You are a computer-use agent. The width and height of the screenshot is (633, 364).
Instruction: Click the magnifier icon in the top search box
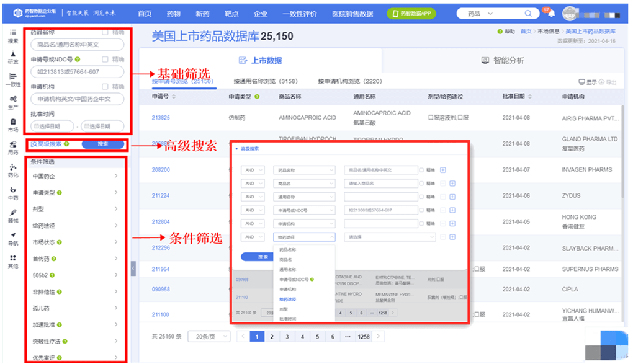tap(528, 13)
